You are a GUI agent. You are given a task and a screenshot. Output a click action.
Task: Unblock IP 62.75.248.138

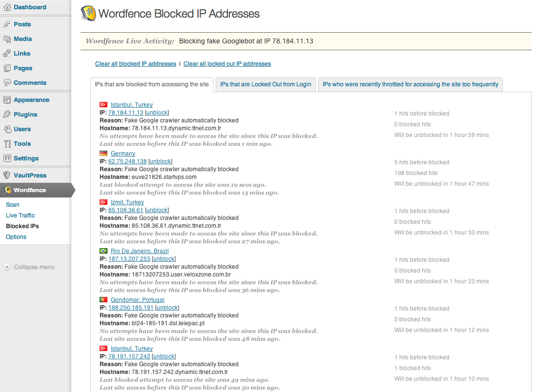click(x=160, y=161)
